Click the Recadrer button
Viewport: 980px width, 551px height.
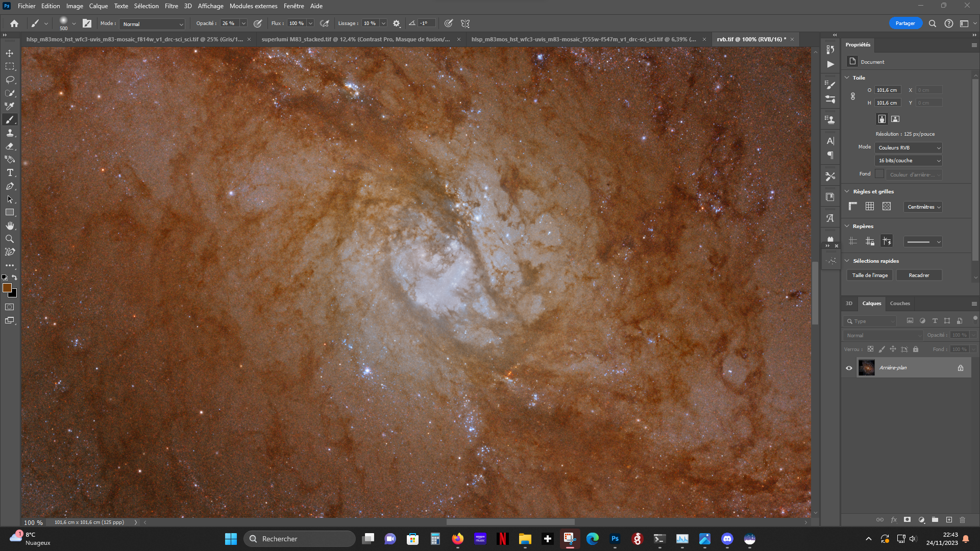coord(919,275)
